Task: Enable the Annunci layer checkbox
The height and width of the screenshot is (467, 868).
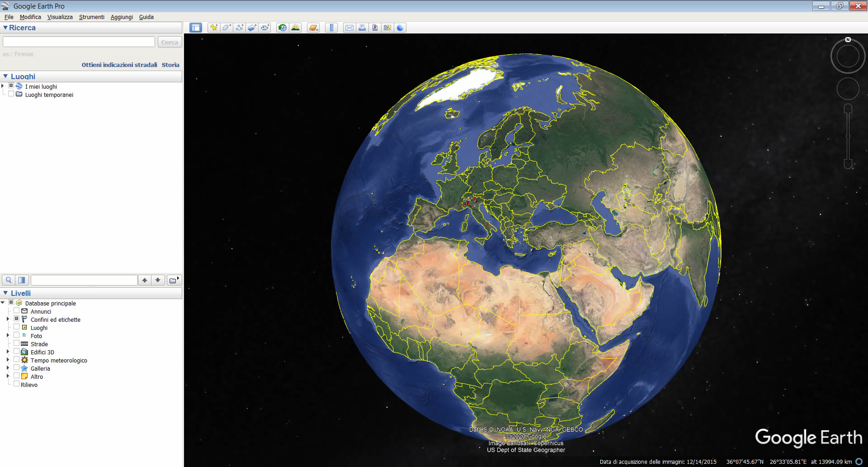Action: [x=17, y=310]
